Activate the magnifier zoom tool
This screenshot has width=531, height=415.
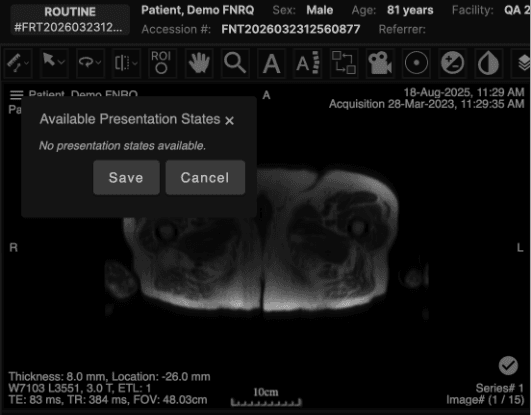coord(235,63)
